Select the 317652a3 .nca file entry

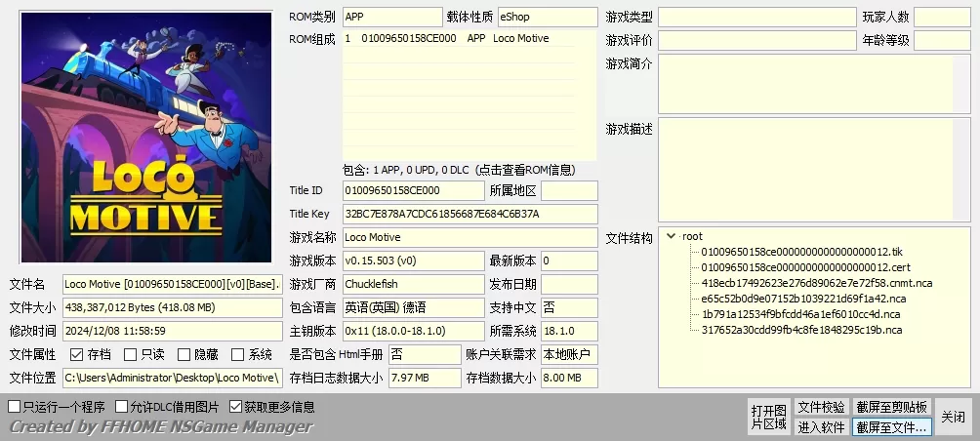pos(801,330)
